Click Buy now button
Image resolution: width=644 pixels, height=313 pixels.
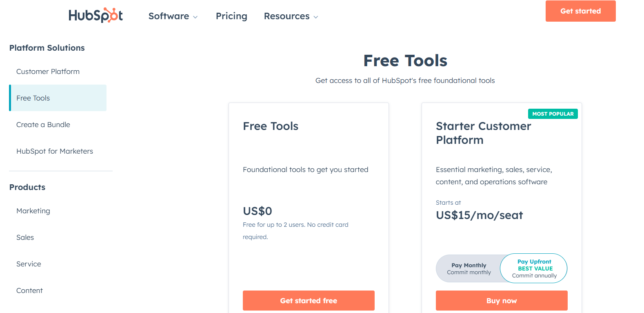[502, 301]
